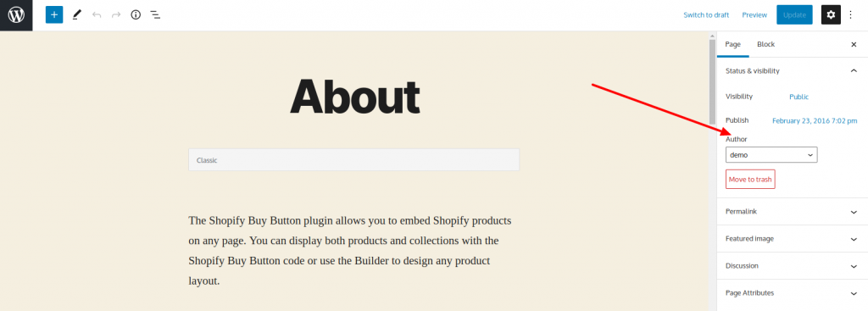Viewport: 868px width, 311px height.
Task: Open the block inserter plus button
Action: 54,15
